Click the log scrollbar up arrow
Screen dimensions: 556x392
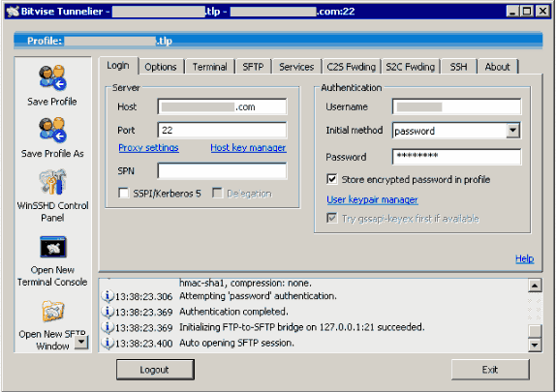click(x=535, y=286)
